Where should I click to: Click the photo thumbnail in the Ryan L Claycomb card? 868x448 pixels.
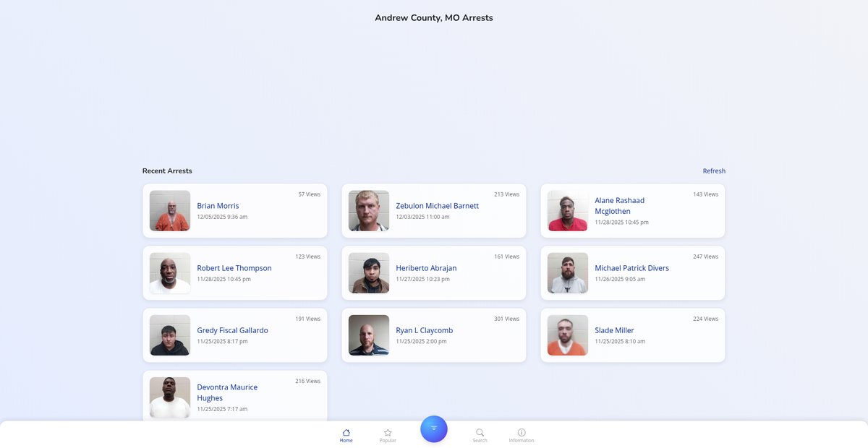(x=369, y=335)
